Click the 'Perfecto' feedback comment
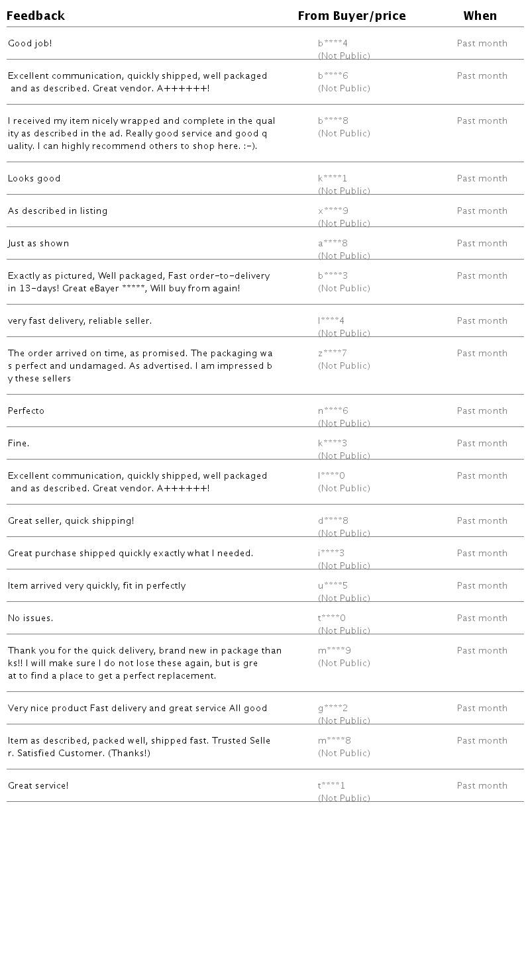530x980 pixels. point(26,411)
